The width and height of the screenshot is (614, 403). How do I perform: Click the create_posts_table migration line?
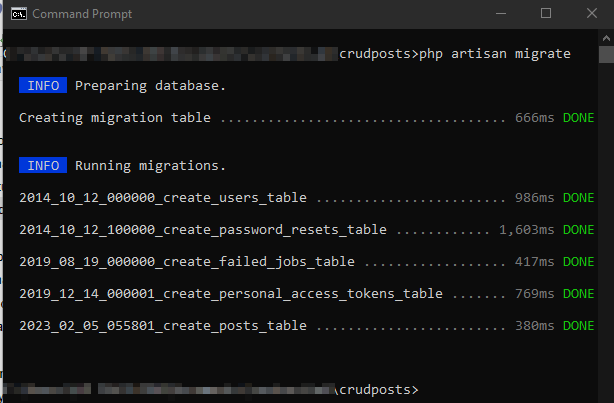coord(307,326)
